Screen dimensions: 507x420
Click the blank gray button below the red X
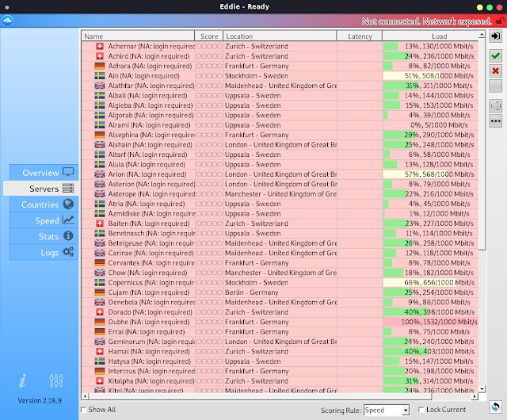[495, 86]
